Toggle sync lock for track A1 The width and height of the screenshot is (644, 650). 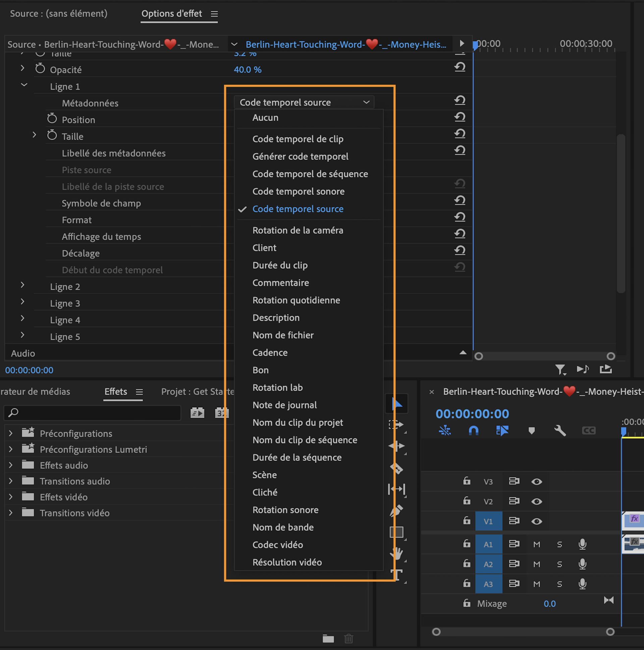pos(514,544)
